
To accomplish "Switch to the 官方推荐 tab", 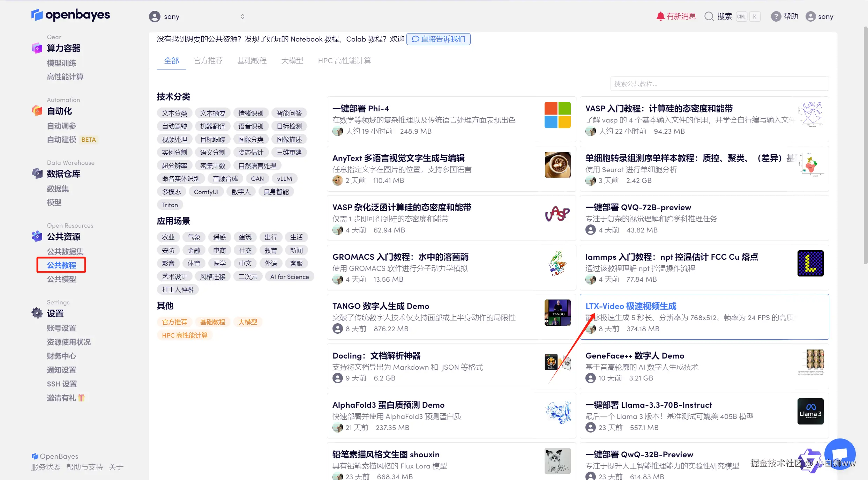I will point(208,61).
